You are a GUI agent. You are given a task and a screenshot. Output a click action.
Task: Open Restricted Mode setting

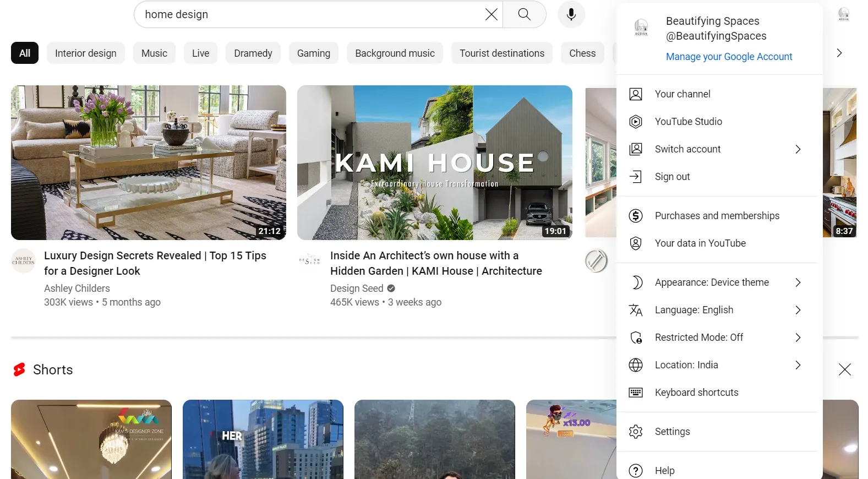(698, 338)
